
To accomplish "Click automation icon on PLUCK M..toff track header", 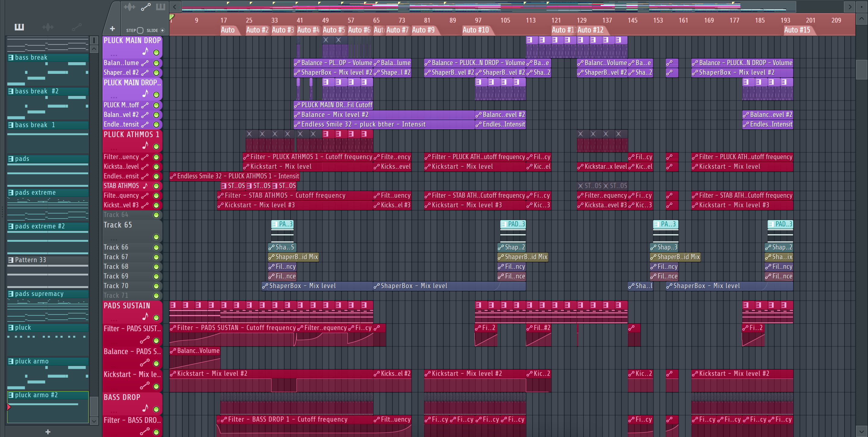I will pos(145,105).
